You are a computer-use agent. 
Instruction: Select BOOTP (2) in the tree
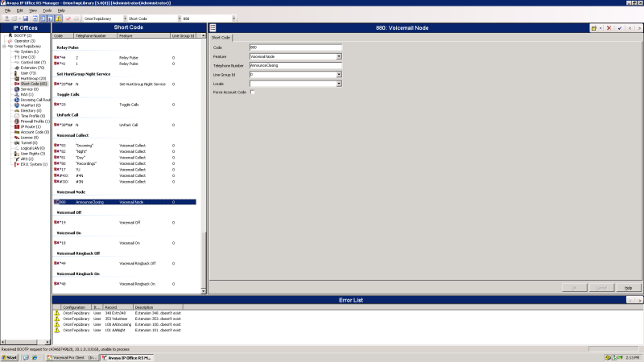pyautogui.click(x=23, y=35)
